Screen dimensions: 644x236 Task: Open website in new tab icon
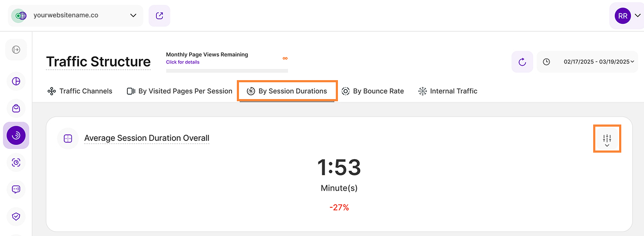(x=160, y=16)
